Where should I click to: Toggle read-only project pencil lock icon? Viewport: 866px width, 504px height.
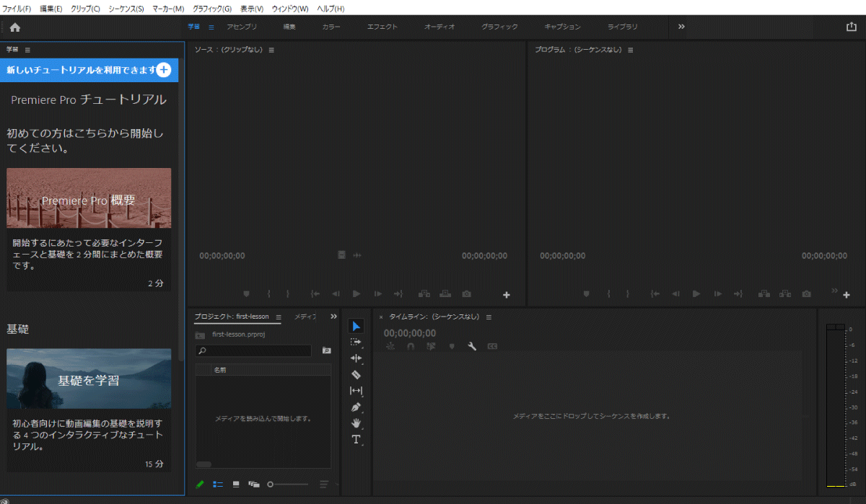(x=200, y=485)
